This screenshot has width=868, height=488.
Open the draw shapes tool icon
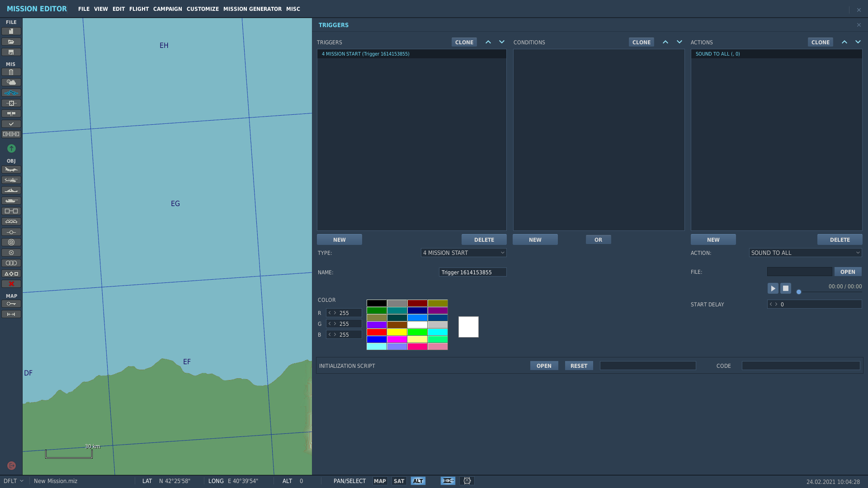[11, 273]
